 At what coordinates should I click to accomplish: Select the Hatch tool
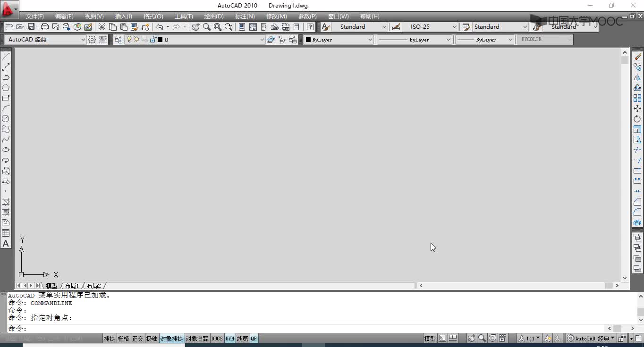pyautogui.click(x=6, y=202)
